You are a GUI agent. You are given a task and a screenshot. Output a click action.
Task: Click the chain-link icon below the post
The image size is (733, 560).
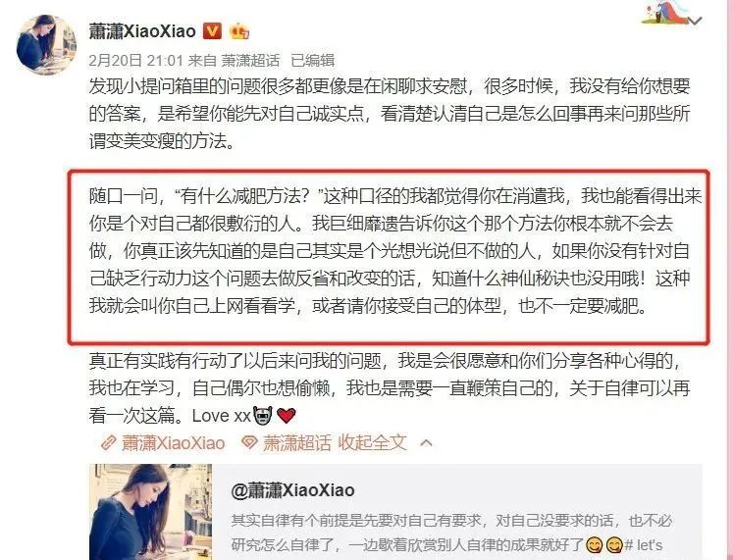[109, 442]
